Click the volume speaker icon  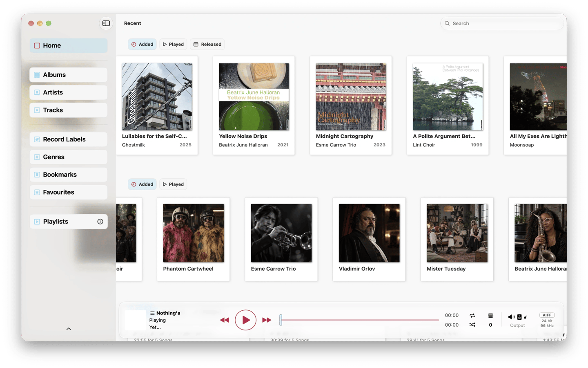tap(511, 317)
